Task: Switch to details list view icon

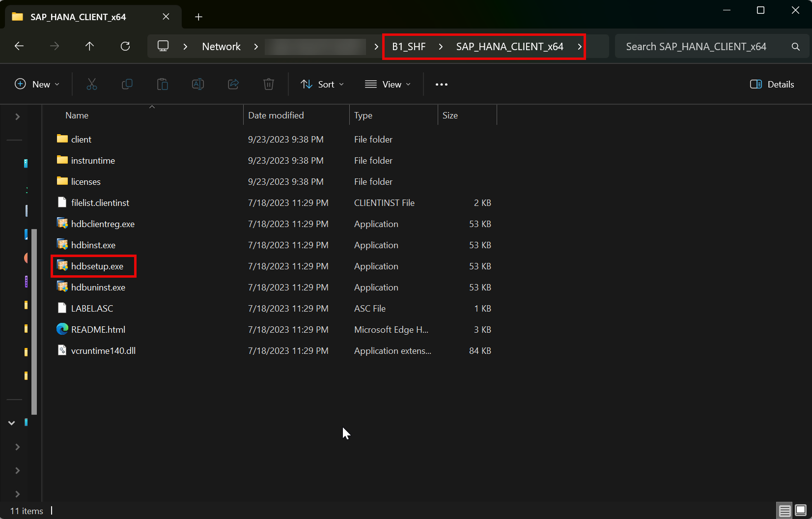Action: (785, 511)
